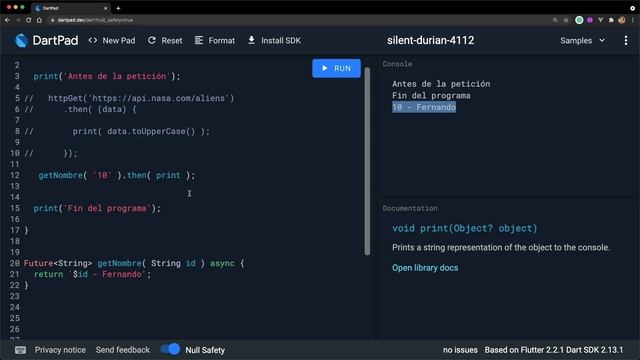Viewport: 640px width, 360px height.
Task: Click the Flutter 2.2.1 Dart SDK version text
Action: pos(554,350)
